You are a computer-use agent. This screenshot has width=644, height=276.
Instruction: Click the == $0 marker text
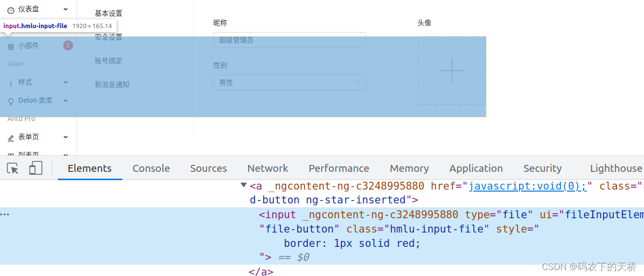(294, 257)
